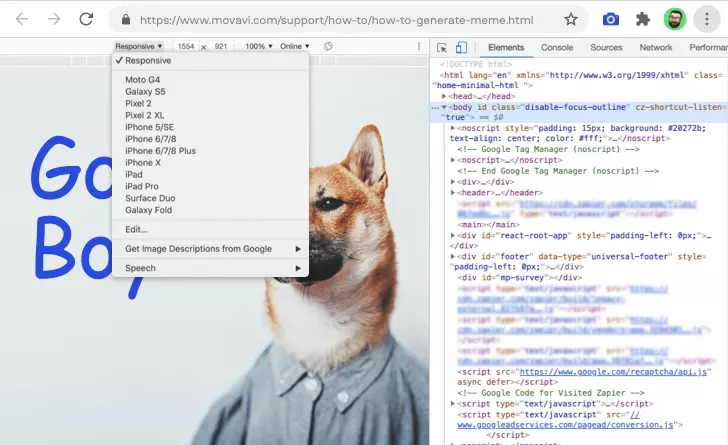728x445 pixels.
Task: Choose iPhone 6/7/8 Plus device
Action: coord(210,151)
